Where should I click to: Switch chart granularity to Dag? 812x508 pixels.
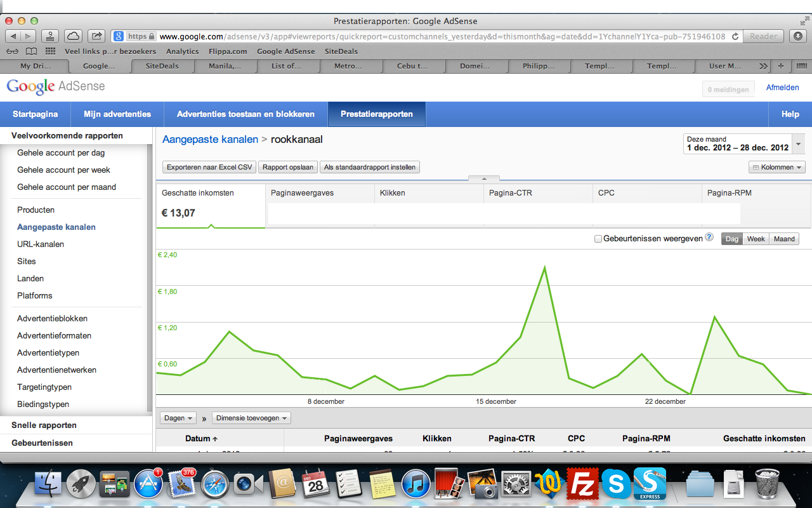[732, 239]
